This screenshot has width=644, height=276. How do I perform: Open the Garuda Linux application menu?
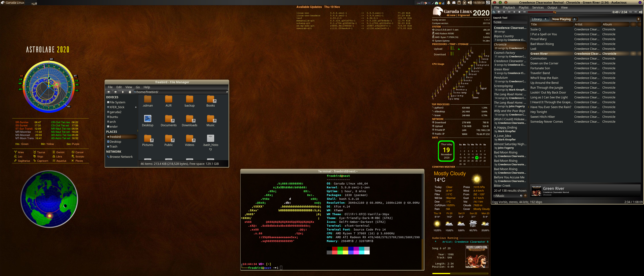click(x=13, y=3)
